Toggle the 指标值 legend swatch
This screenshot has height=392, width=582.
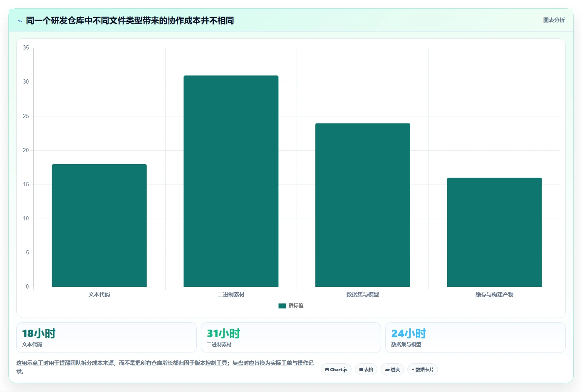(282, 306)
